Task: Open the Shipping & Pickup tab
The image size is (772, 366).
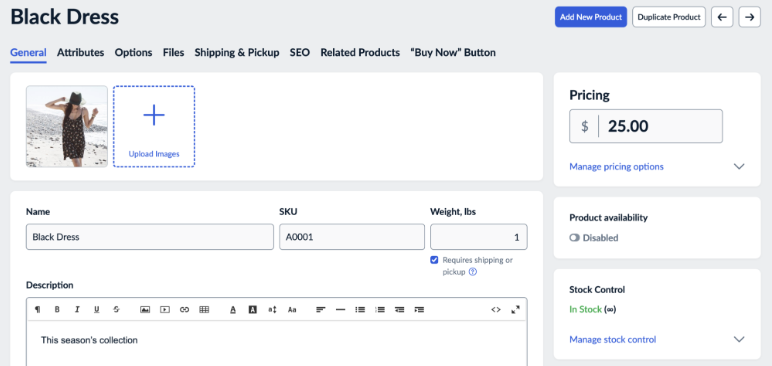Action: 237,52
